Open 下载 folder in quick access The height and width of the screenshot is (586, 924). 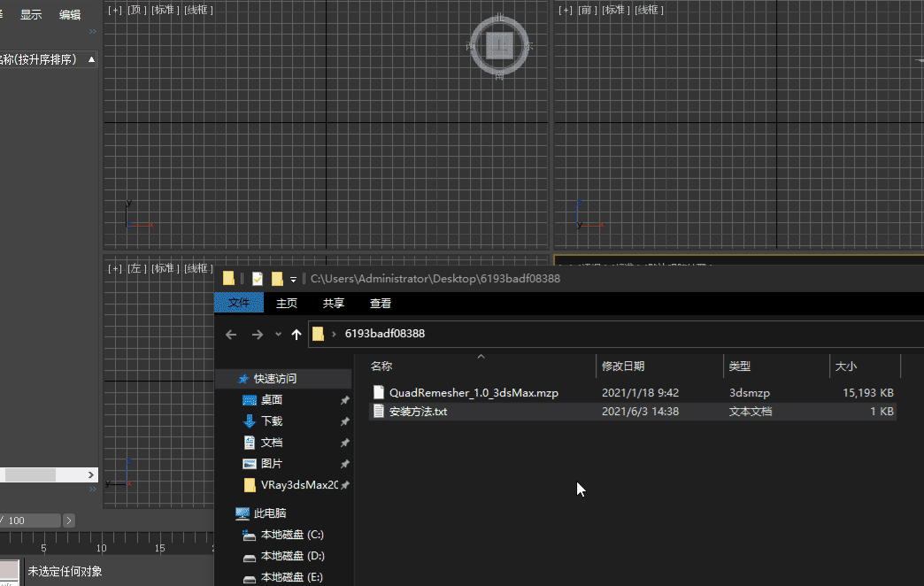tap(272, 421)
